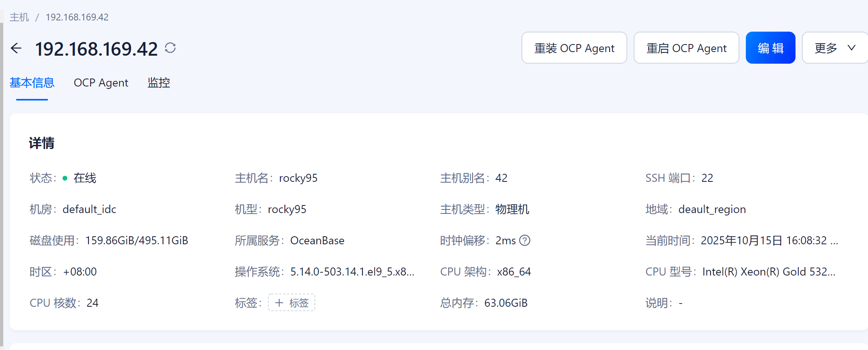Click the 当前时间 date and time value
The width and height of the screenshot is (868, 350).
click(x=769, y=241)
